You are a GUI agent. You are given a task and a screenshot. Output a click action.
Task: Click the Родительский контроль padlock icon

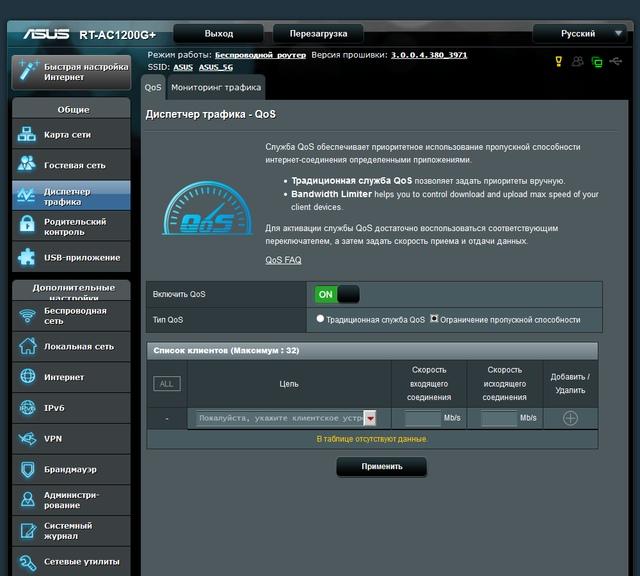coord(27,225)
